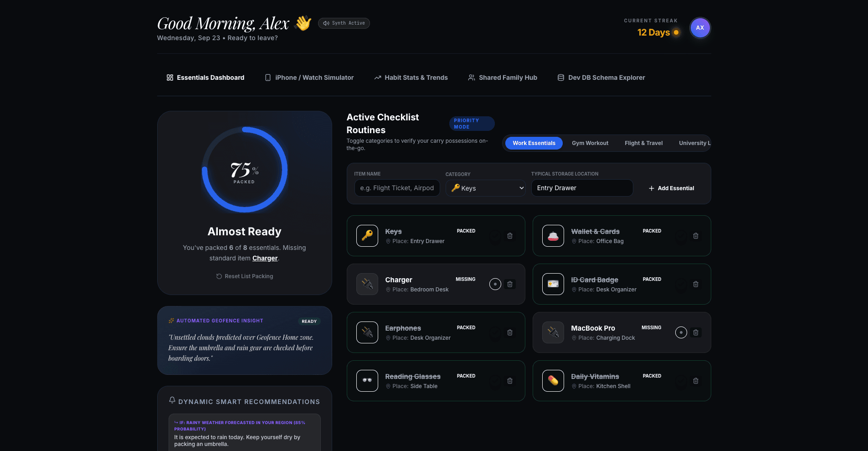Click the pill icon on the Daily Vitamins card
Screen dimensions: 868x451
point(553,381)
